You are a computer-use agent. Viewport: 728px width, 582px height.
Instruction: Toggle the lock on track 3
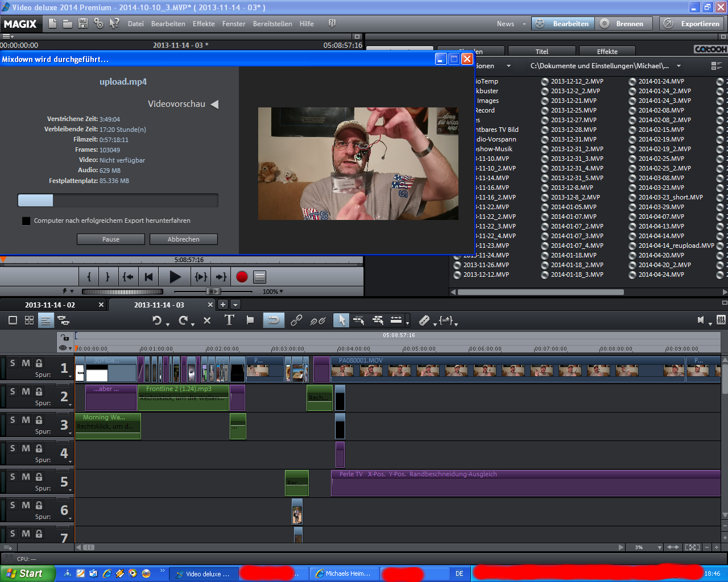coord(39,420)
